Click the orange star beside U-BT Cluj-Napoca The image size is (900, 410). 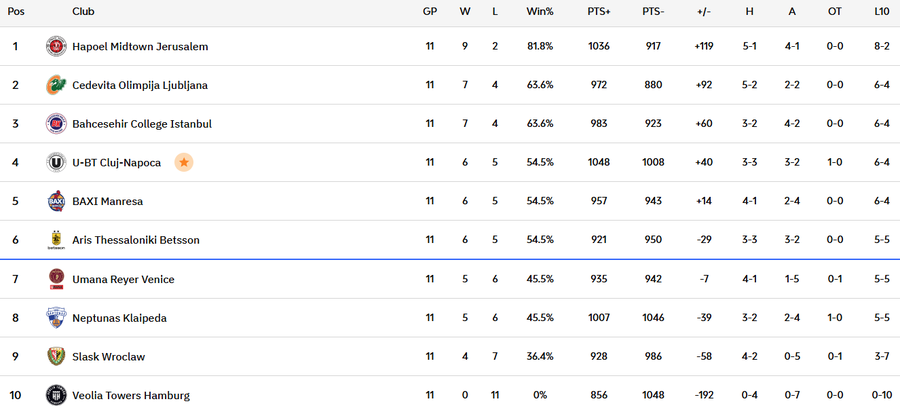click(183, 162)
